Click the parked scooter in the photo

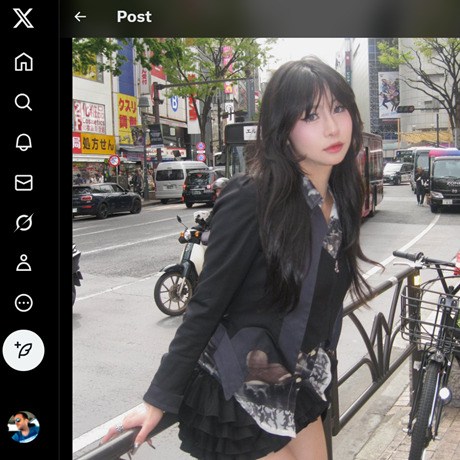pyautogui.click(x=182, y=267)
